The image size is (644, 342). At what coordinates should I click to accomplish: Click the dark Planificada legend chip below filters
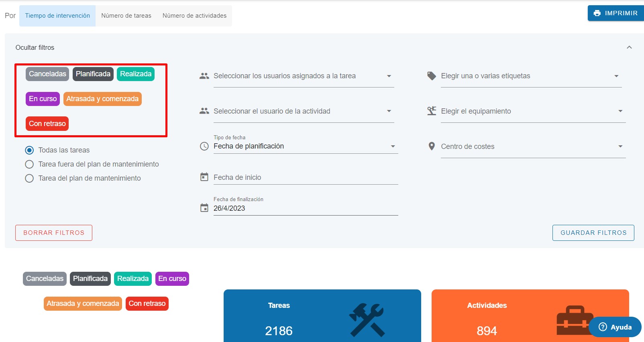point(90,279)
